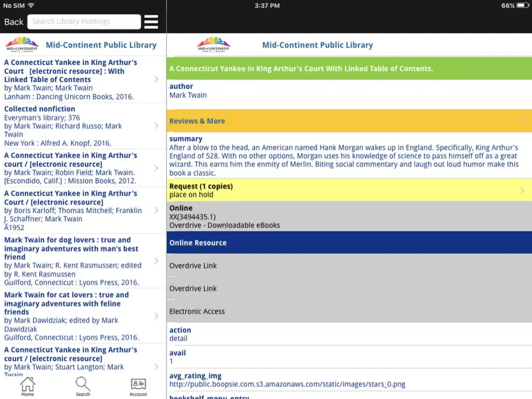532x399 pixels.
Task: Expand the Reviews & More chevron
Action: click(x=522, y=121)
